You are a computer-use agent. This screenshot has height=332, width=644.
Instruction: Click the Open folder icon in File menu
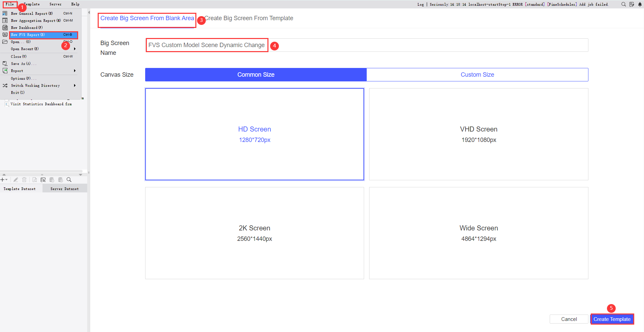5,42
